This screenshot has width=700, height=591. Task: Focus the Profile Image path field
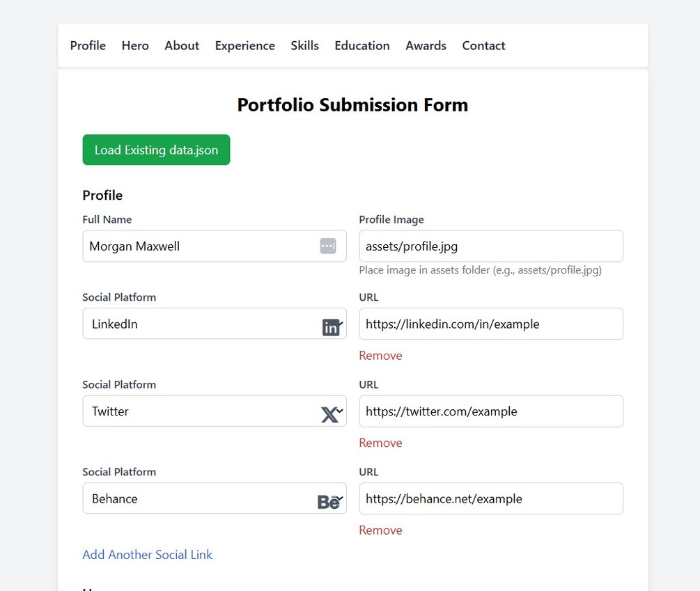(x=490, y=246)
